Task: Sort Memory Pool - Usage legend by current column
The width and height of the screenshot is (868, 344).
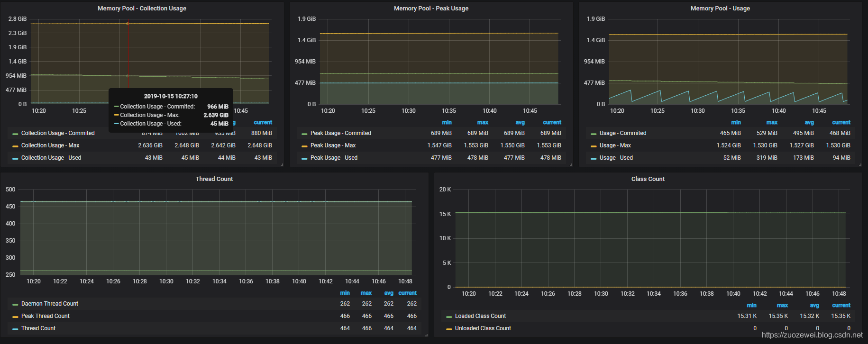Action: tap(841, 122)
